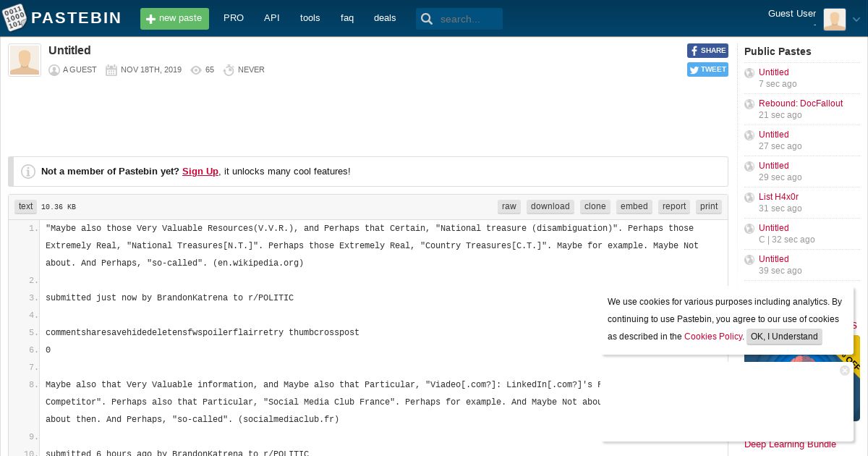The height and width of the screenshot is (456, 868).
Task: Click the search magnifier icon
Action: [x=427, y=19]
